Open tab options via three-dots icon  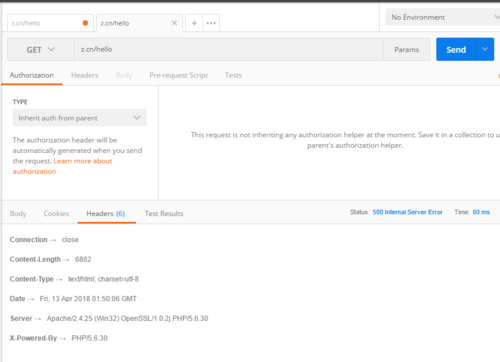tap(211, 23)
